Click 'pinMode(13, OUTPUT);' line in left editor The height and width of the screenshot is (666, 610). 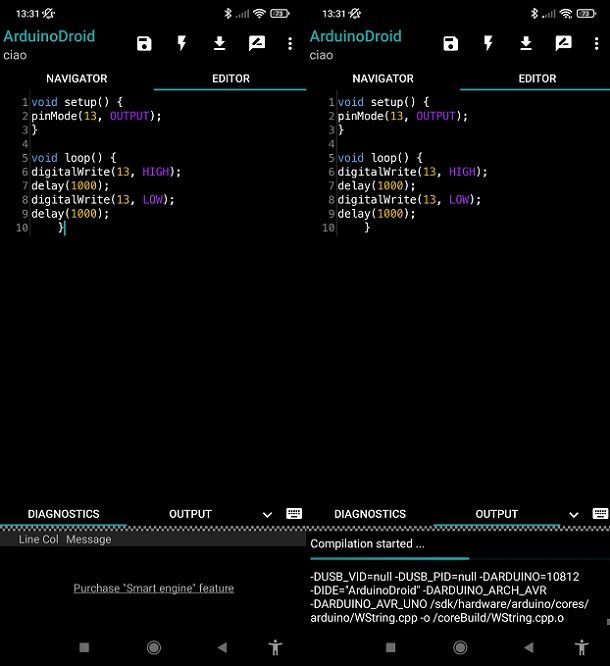(x=96, y=116)
